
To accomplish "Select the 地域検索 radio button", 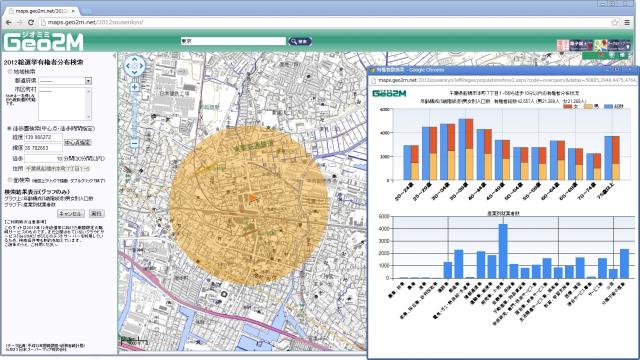I will click(x=10, y=71).
